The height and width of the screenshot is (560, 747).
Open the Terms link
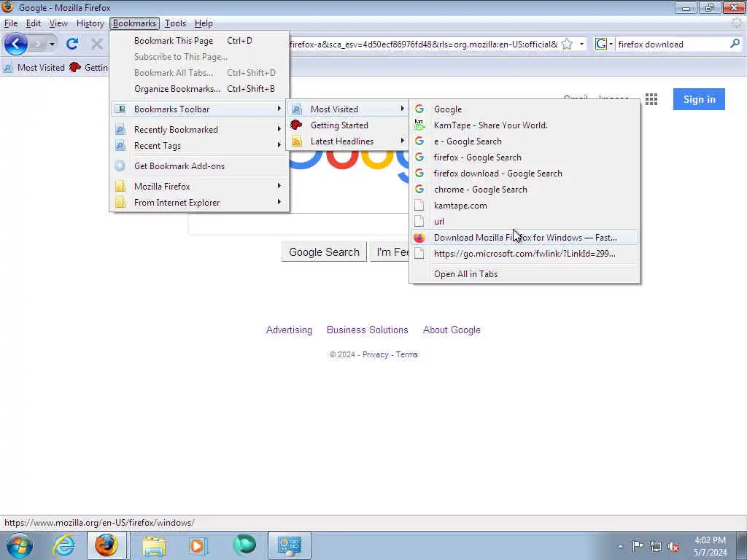(407, 355)
